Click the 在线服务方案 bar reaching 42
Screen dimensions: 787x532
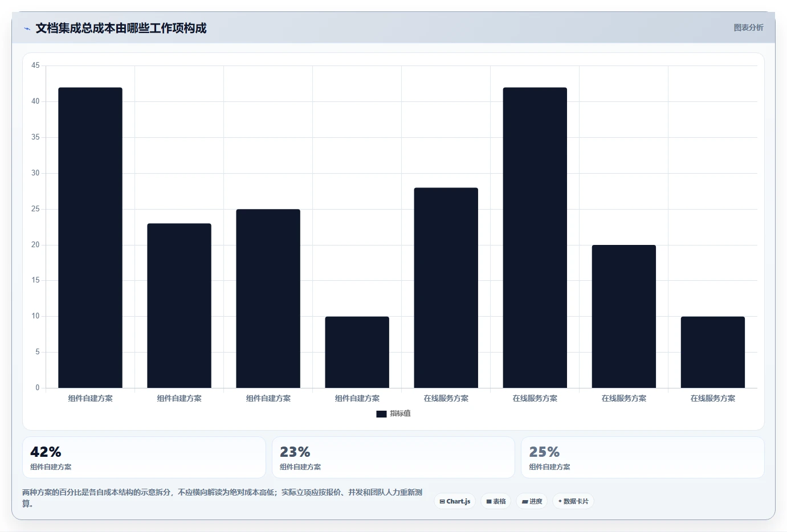535,238
